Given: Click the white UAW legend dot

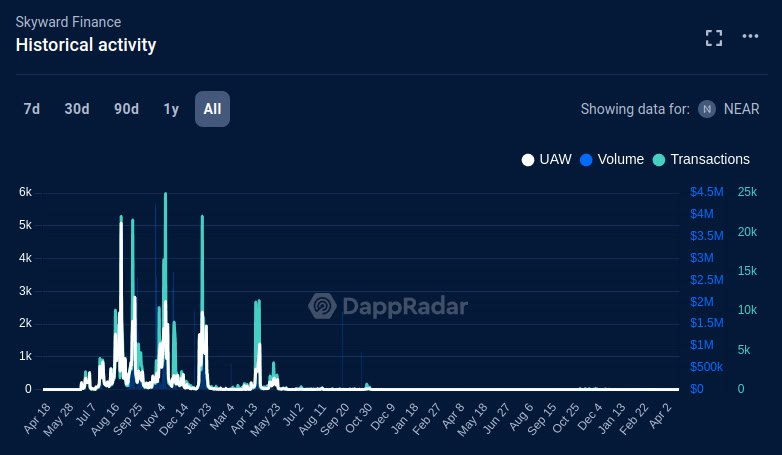Looking at the screenshot, I should coord(527,159).
